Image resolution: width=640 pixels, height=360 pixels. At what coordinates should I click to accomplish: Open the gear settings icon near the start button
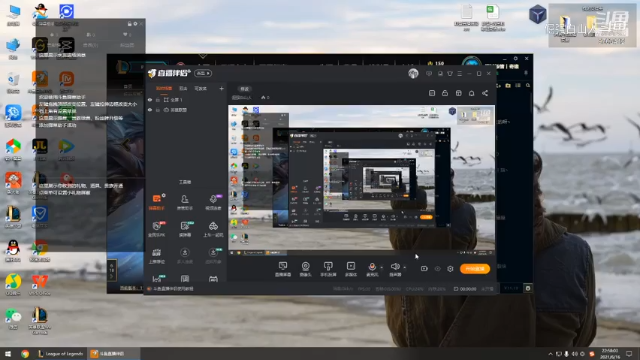coord(450,269)
